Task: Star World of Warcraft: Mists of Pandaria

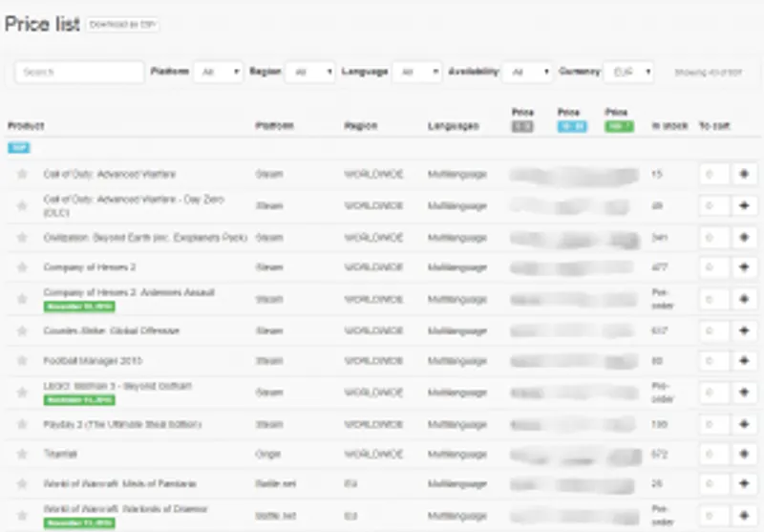Action: tap(22, 484)
